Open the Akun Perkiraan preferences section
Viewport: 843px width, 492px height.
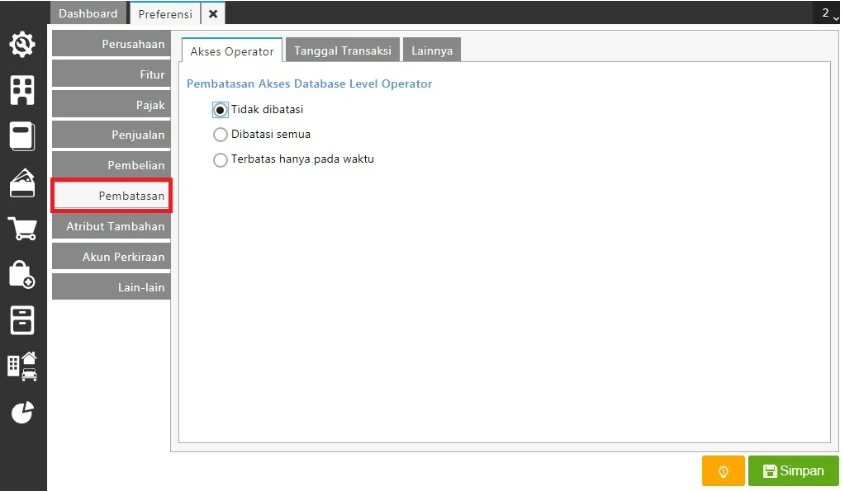point(111,257)
